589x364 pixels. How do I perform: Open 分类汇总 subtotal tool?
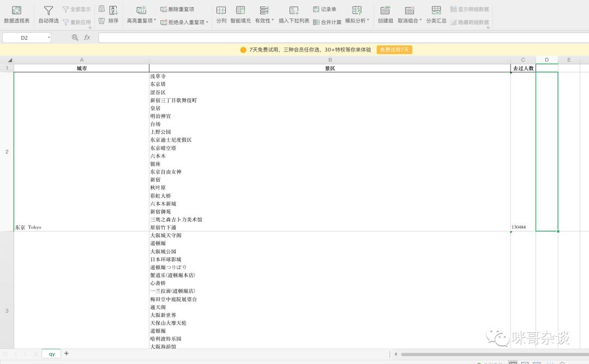pyautogui.click(x=436, y=15)
